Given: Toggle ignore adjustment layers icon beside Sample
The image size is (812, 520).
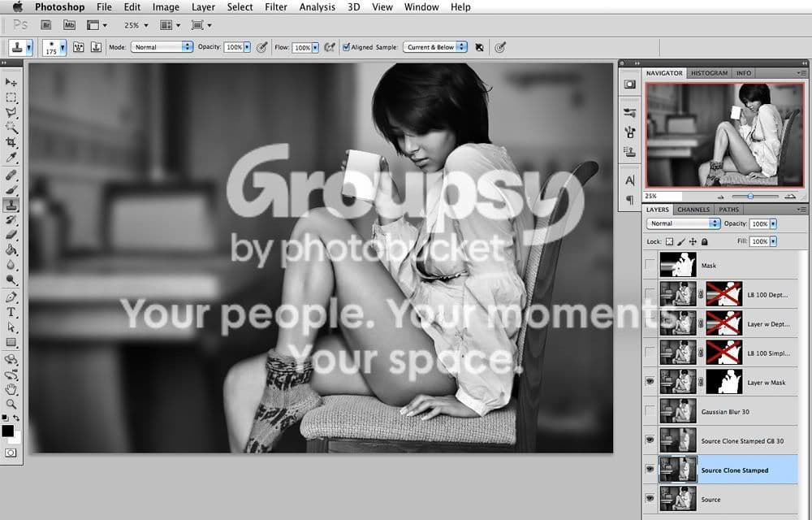Looking at the screenshot, I should 480,47.
